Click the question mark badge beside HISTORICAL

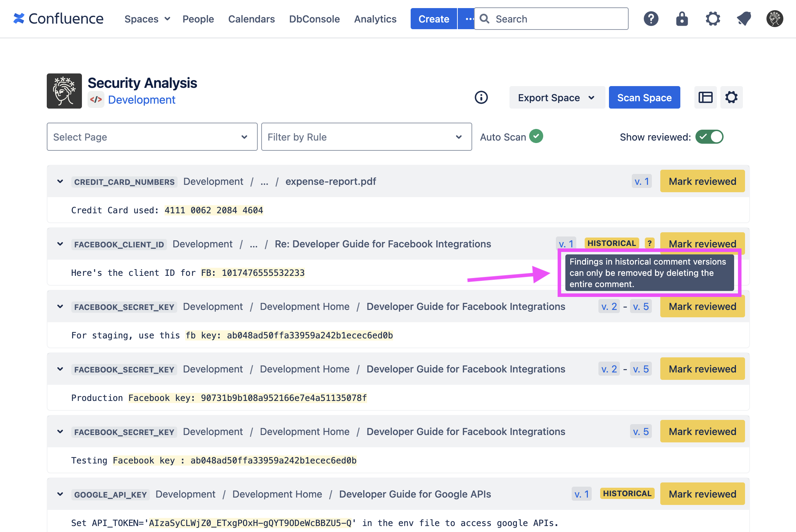[x=649, y=243]
